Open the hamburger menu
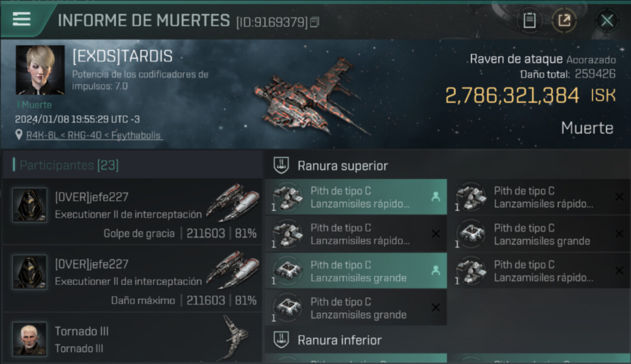This screenshot has height=364, width=631. (x=22, y=19)
